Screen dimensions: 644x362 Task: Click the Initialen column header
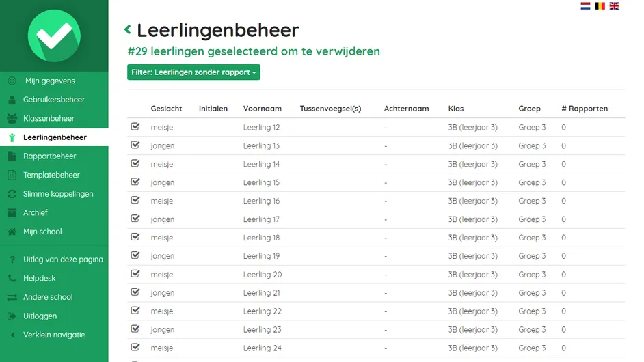pos(213,109)
